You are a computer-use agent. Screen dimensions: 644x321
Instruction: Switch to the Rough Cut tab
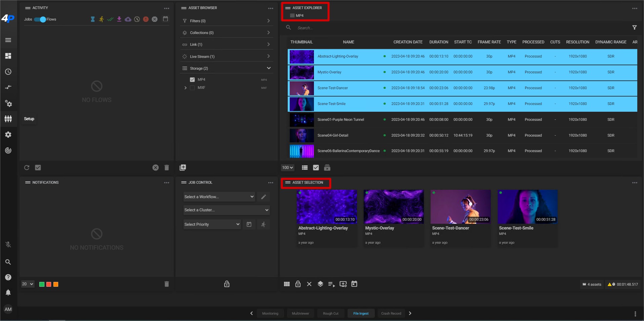331,313
